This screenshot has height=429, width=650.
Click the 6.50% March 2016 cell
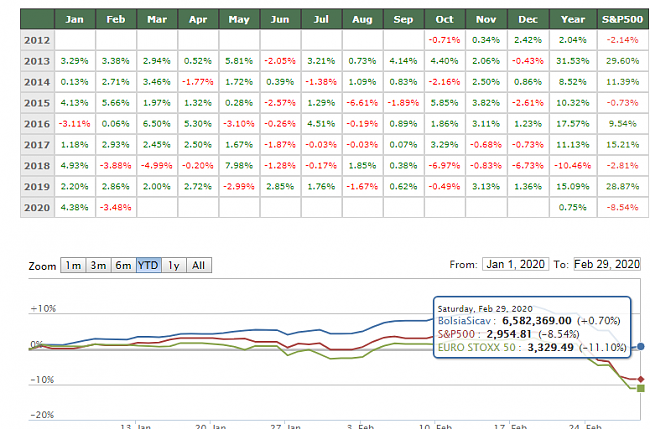(x=157, y=124)
